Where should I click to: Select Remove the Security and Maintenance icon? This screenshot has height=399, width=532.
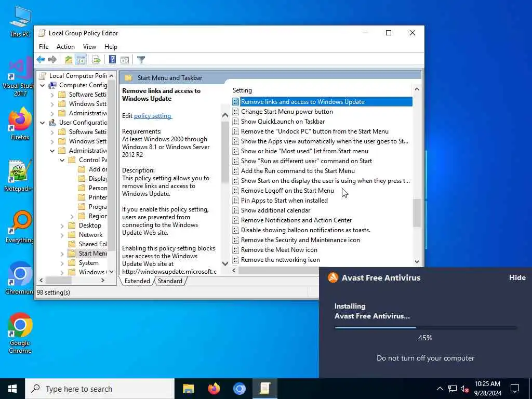[300, 240]
